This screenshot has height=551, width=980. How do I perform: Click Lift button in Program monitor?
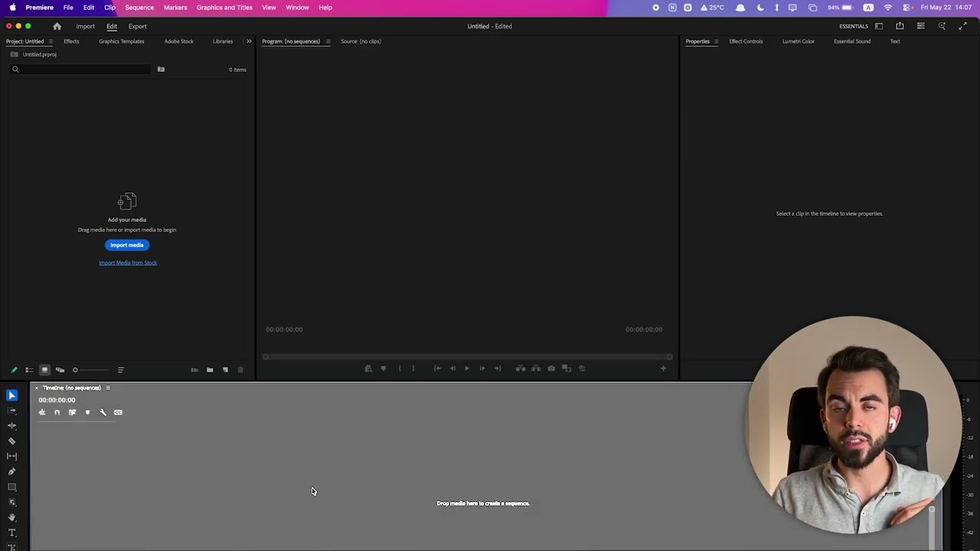pos(521,368)
